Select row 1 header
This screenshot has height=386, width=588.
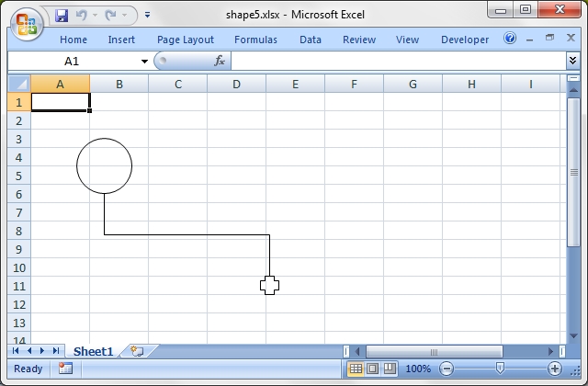(19, 102)
